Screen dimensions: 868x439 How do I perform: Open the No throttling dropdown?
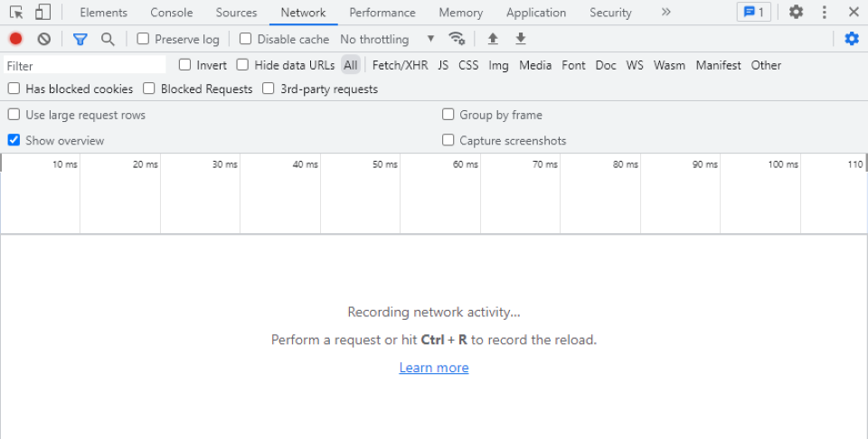387,39
